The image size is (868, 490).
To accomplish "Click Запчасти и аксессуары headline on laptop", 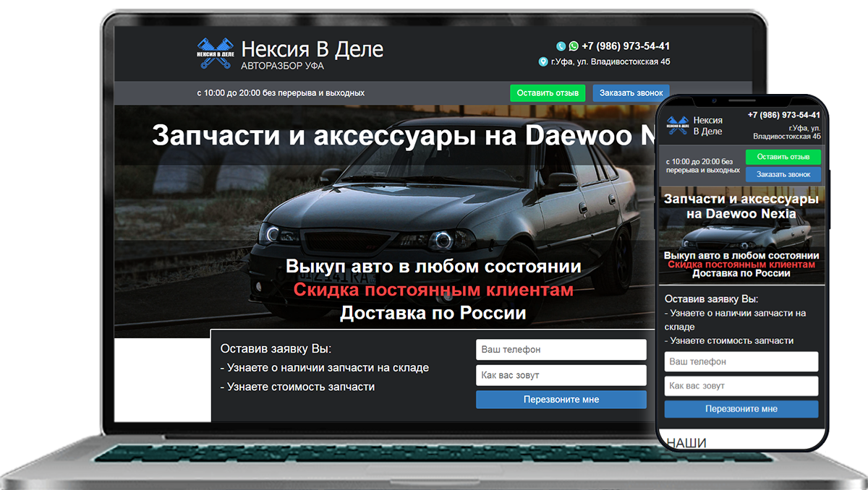I will pos(405,137).
